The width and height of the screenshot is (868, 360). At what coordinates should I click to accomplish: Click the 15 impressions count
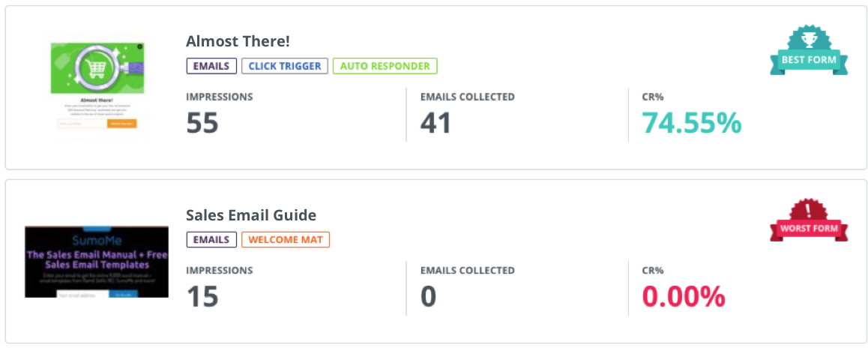[202, 297]
